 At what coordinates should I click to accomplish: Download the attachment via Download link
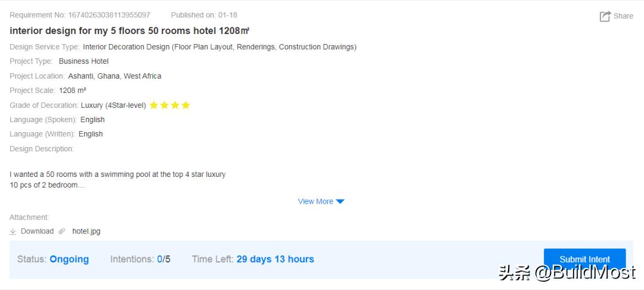pyautogui.click(x=37, y=231)
